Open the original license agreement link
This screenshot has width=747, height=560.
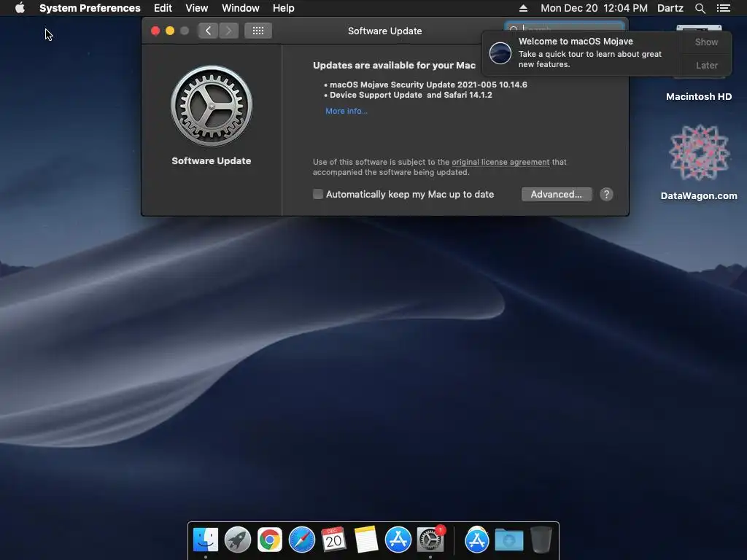click(x=500, y=162)
